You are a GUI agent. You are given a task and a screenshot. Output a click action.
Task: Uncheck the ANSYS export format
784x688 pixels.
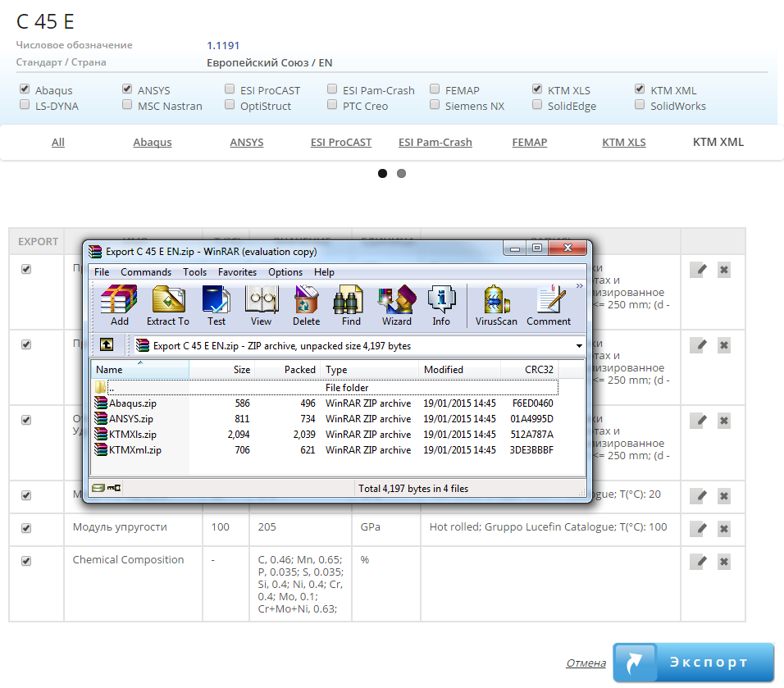click(x=127, y=89)
